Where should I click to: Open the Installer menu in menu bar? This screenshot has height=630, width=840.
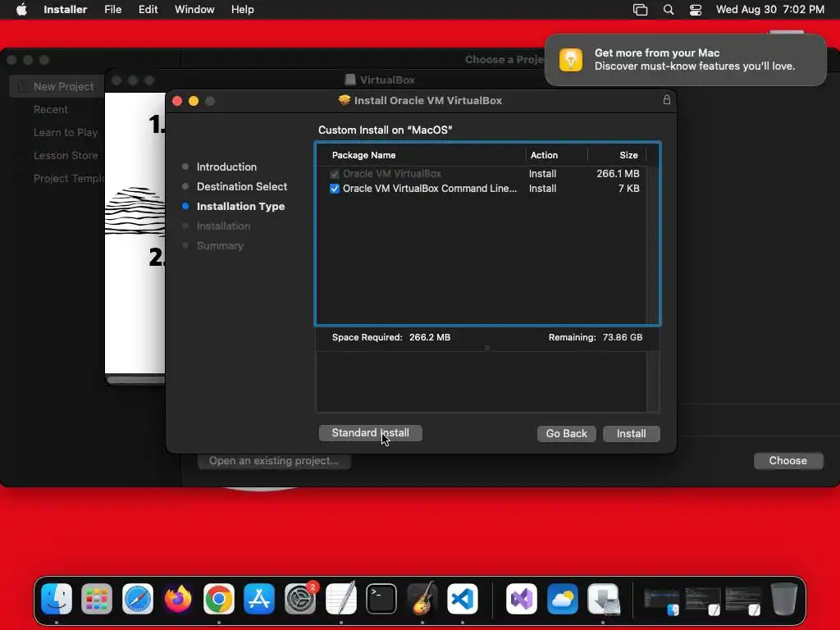[x=66, y=9]
